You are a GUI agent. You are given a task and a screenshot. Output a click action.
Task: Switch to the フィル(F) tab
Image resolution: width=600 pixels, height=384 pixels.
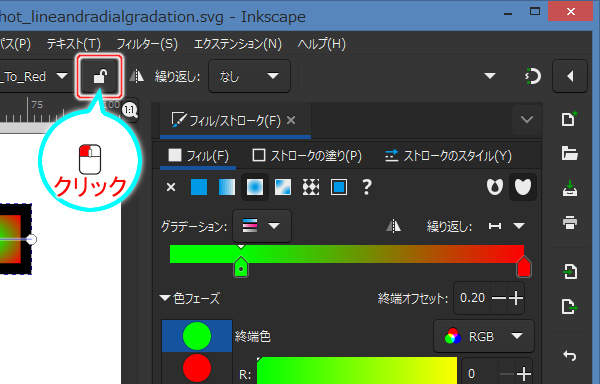198,156
